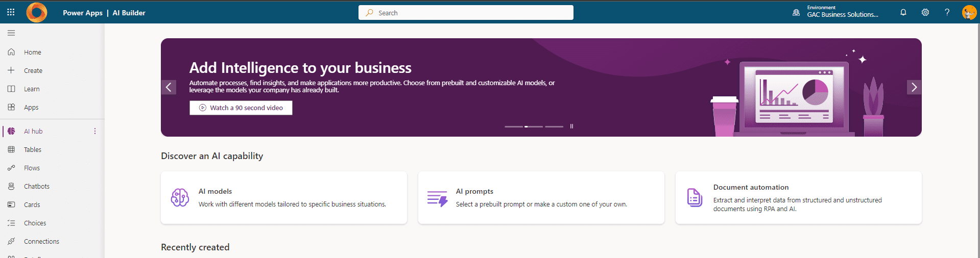Go to first carousel slide indicator
The width and height of the screenshot is (980, 258).
[x=513, y=126]
